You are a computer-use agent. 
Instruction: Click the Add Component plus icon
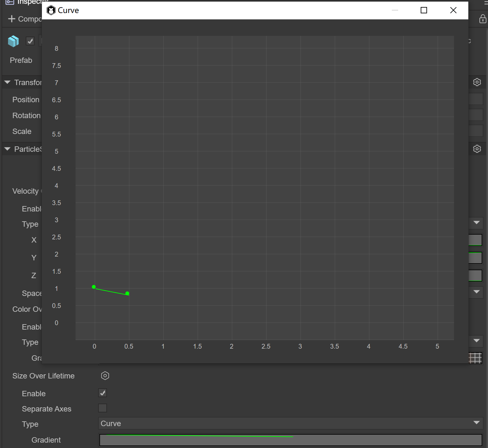click(x=11, y=19)
